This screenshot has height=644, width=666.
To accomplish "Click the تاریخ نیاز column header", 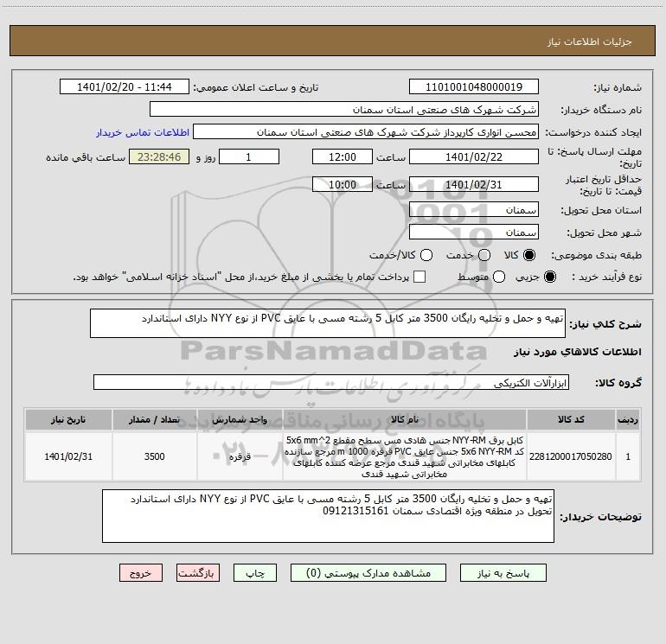I will pos(68,420).
